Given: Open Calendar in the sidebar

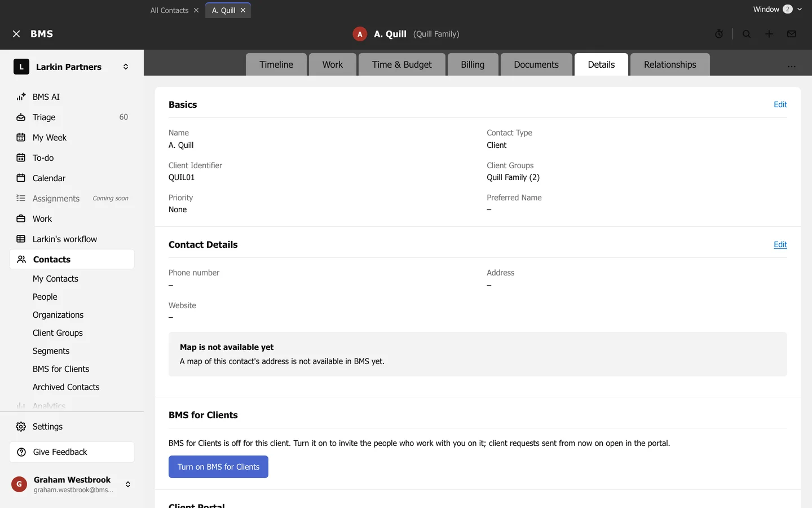Looking at the screenshot, I should coord(72,178).
